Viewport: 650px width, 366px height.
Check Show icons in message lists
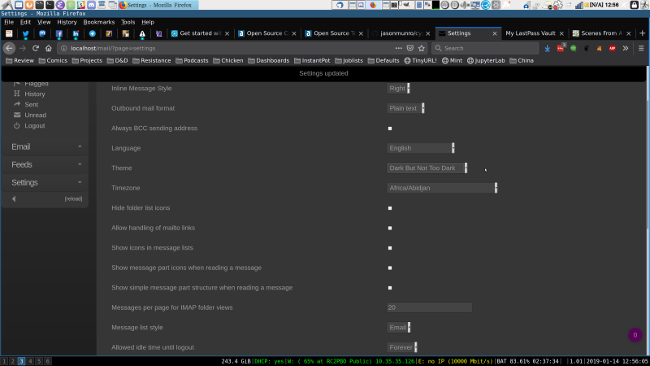(390, 248)
